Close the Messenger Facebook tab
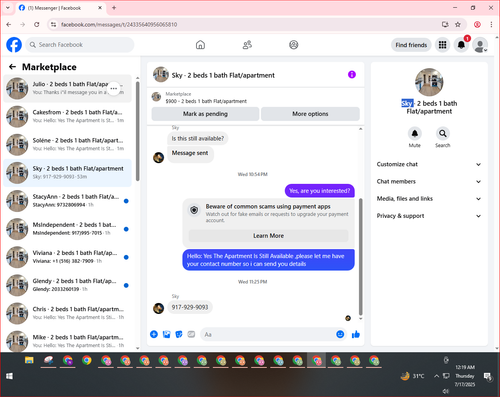500x397 pixels. tap(100, 8)
